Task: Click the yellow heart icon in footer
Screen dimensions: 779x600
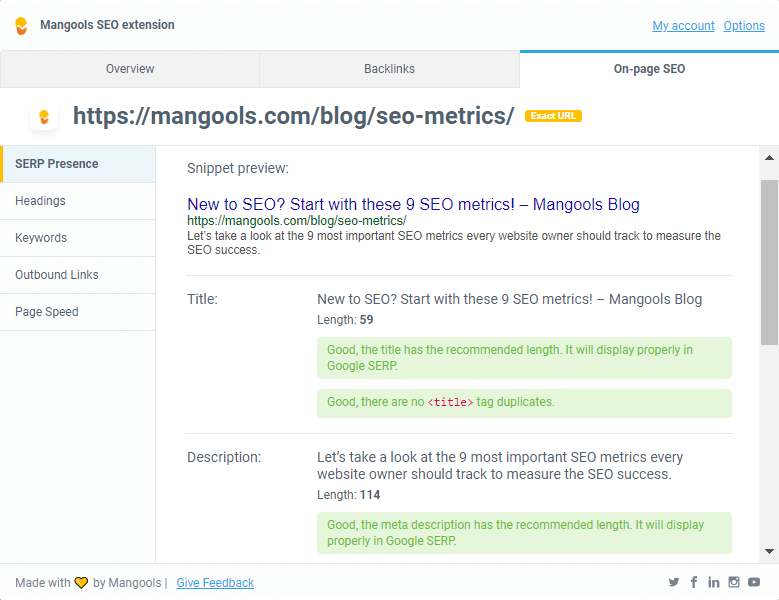Action: 81,583
